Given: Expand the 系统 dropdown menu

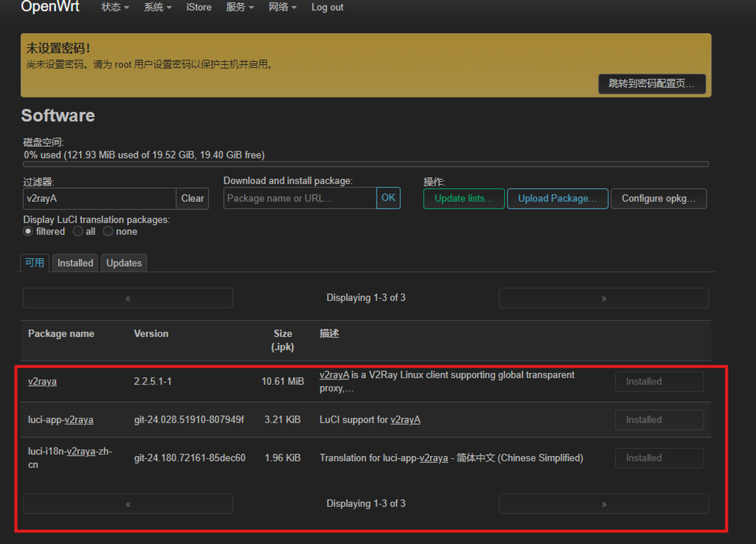Looking at the screenshot, I should (157, 7).
